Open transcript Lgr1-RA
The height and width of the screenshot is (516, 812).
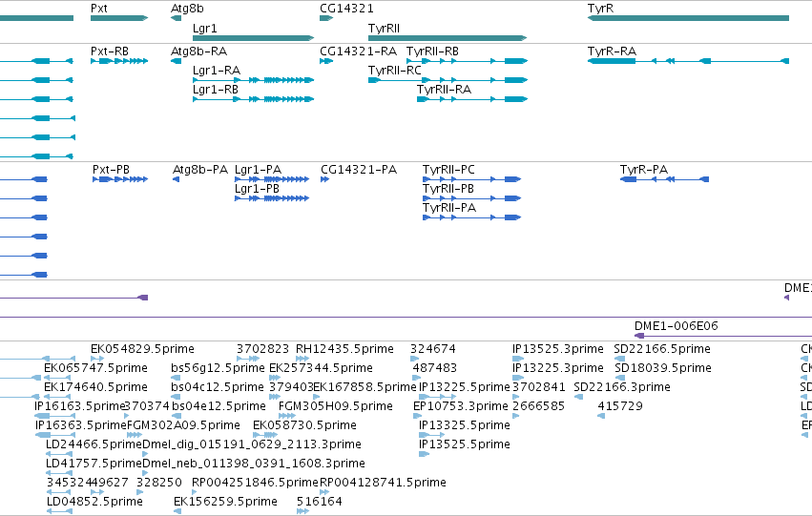(217, 71)
